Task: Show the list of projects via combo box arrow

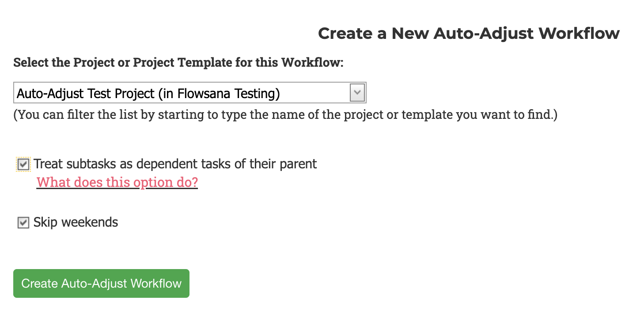Action: click(x=357, y=93)
